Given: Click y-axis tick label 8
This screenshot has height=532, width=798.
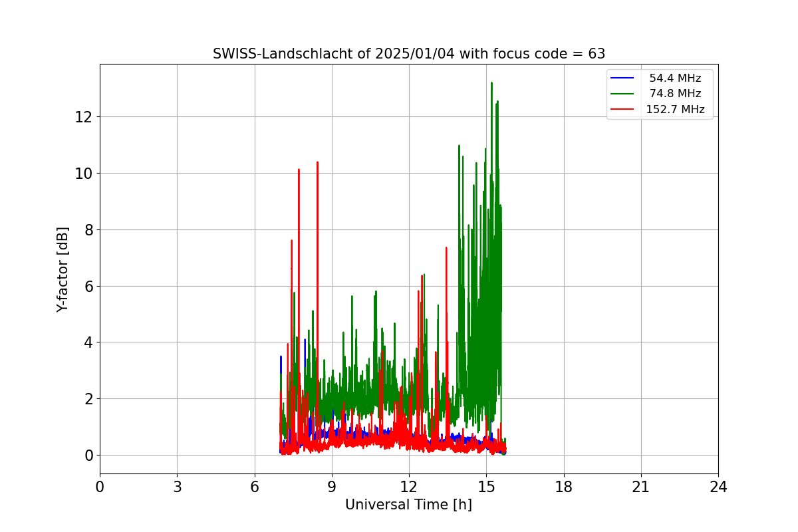Looking at the screenshot, I should (88, 230).
